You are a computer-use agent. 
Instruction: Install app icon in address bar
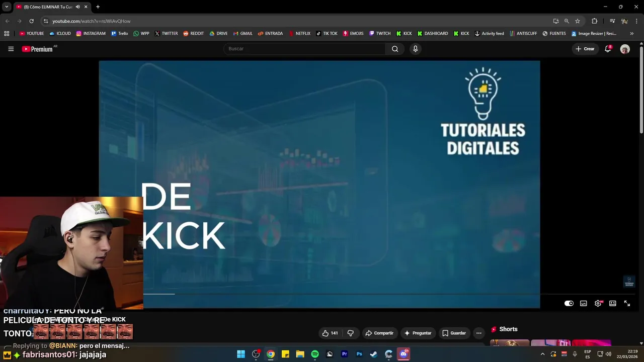556,21
